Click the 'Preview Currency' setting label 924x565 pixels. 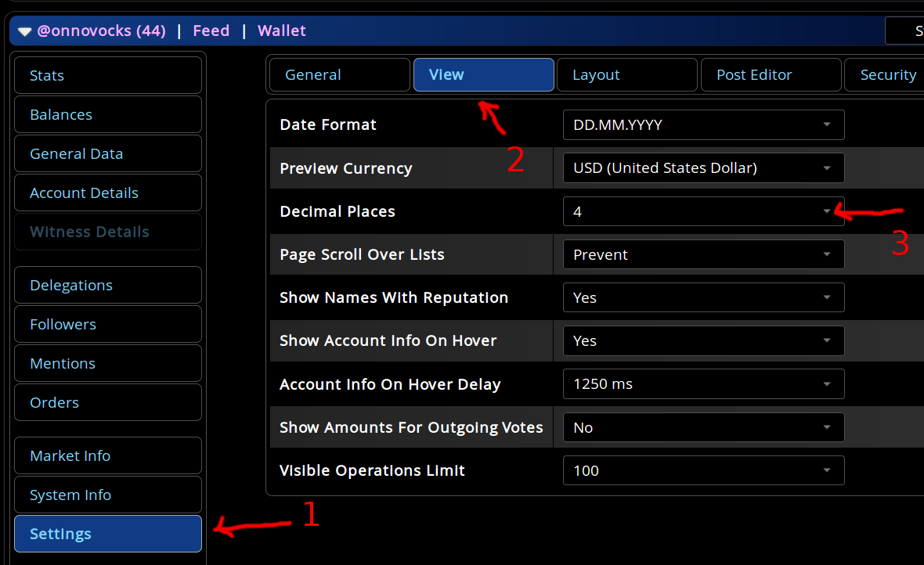click(x=346, y=168)
